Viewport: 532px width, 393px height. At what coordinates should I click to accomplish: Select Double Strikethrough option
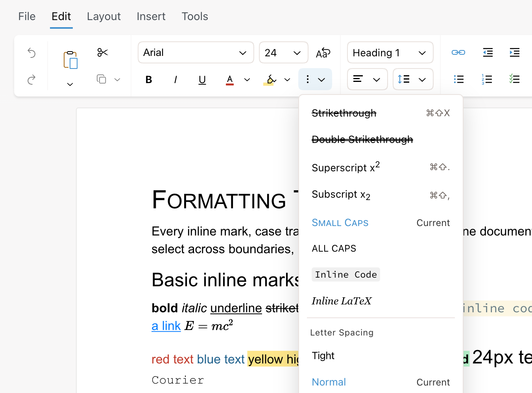(x=381, y=139)
